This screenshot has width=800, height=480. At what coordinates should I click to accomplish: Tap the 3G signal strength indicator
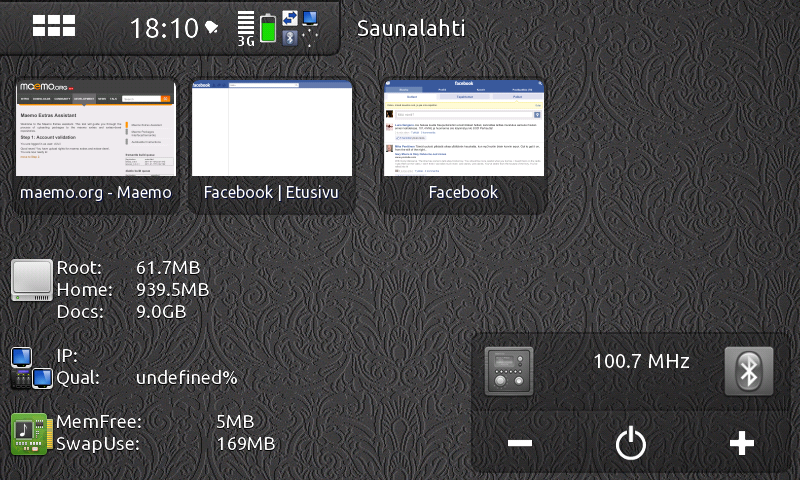pyautogui.click(x=246, y=28)
